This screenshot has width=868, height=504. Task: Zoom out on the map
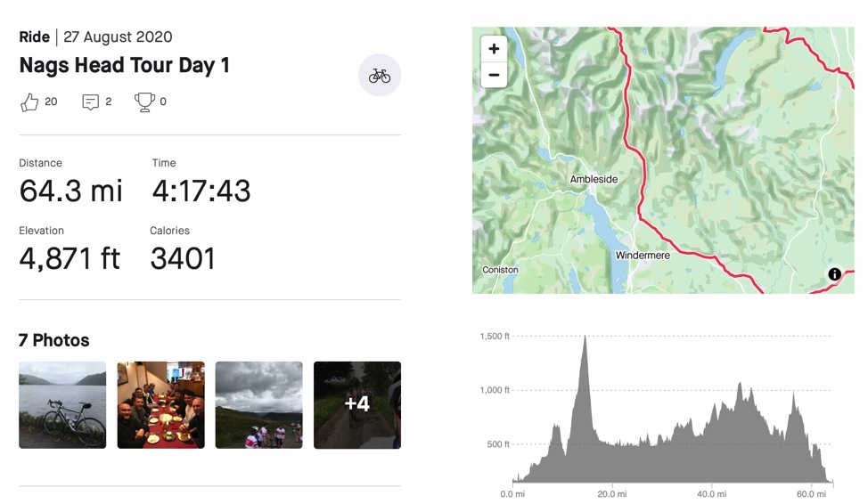coord(494,76)
